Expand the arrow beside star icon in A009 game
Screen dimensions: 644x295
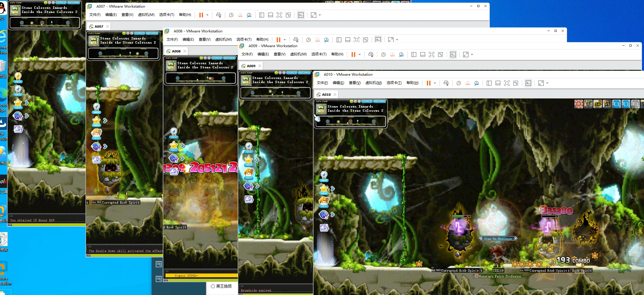[258, 160]
